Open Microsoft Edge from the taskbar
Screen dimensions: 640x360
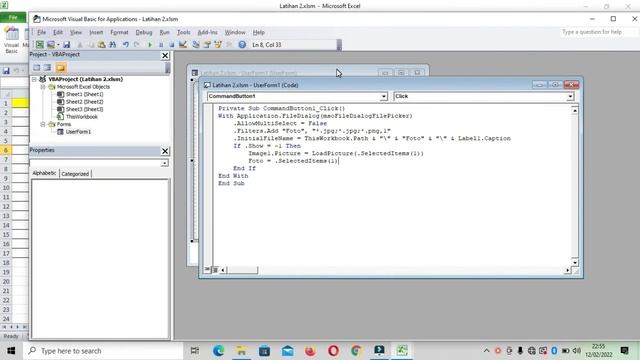click(218, 351)
